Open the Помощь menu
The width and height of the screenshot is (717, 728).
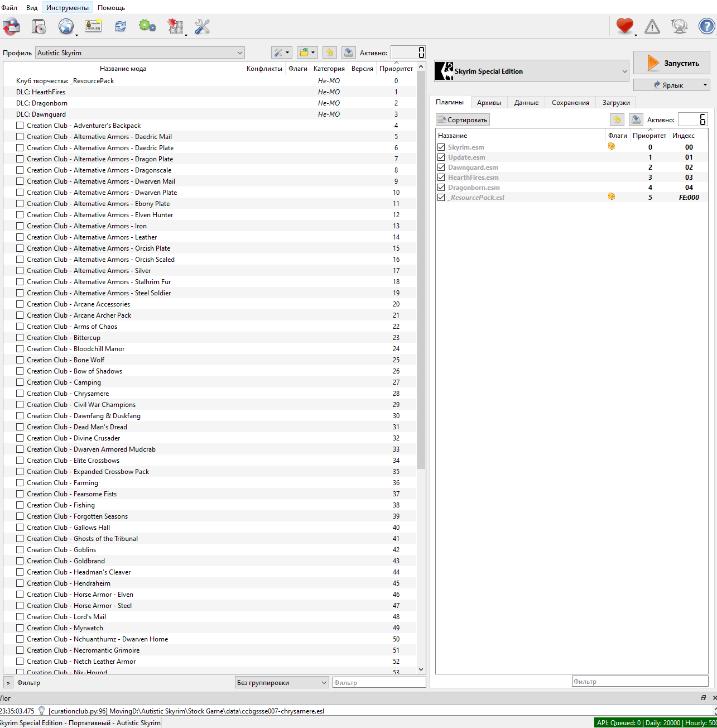(x=111, y=8)
